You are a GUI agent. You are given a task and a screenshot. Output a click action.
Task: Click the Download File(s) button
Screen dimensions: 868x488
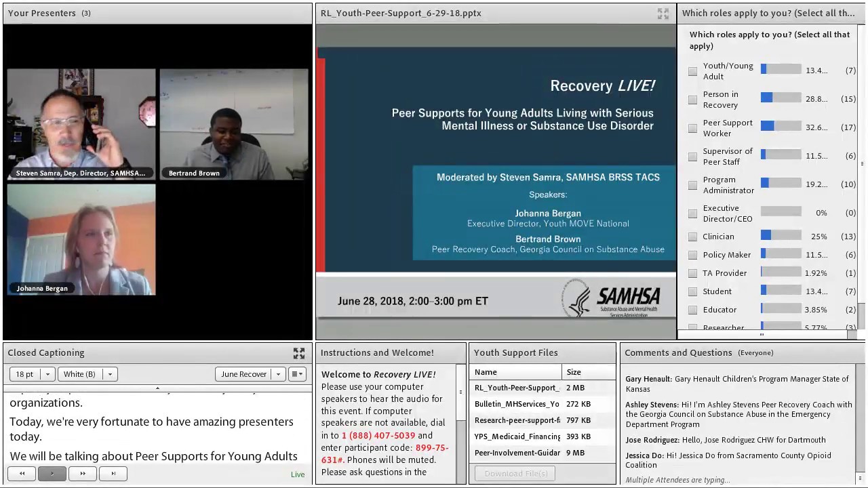point(515,473)
